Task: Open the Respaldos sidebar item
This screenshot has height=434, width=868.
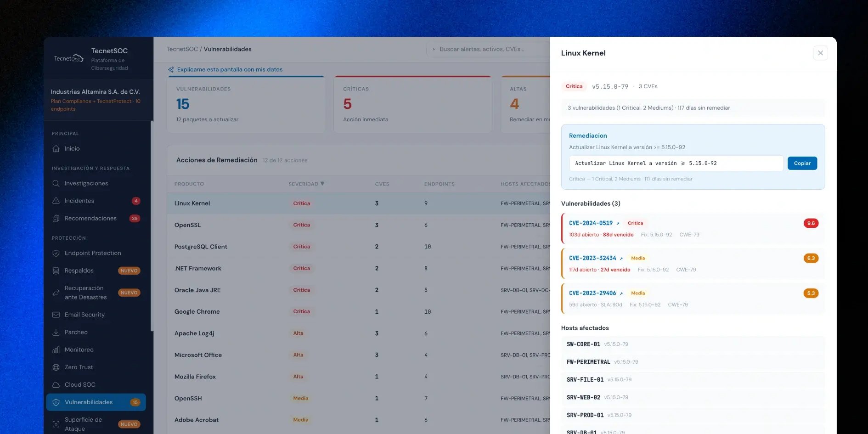Action: [x=96, y=271]
